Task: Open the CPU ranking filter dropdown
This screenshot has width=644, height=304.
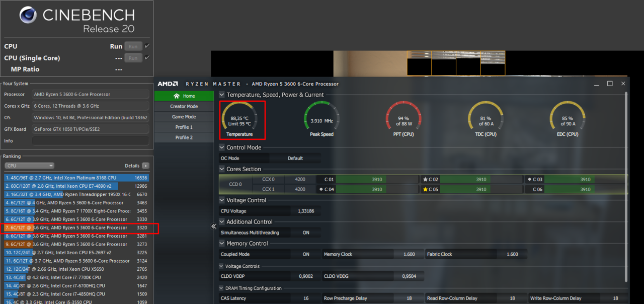Action: (x=29, y=166)
